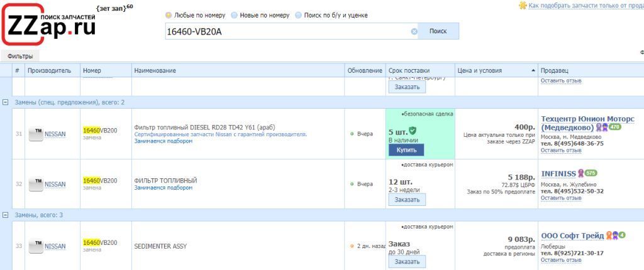Open 'Как подобрать запчасти' help link
The image size is (644, 270).
[x=586, y=5]
